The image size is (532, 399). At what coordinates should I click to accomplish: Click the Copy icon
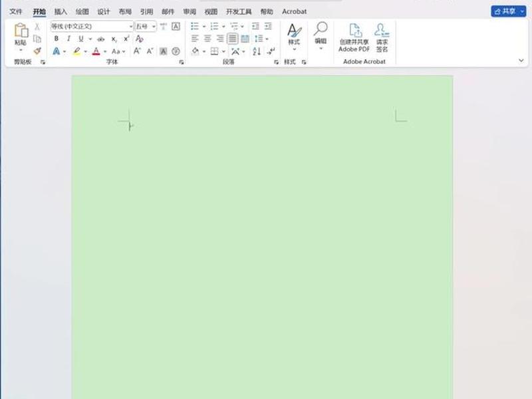click(37, 39)
